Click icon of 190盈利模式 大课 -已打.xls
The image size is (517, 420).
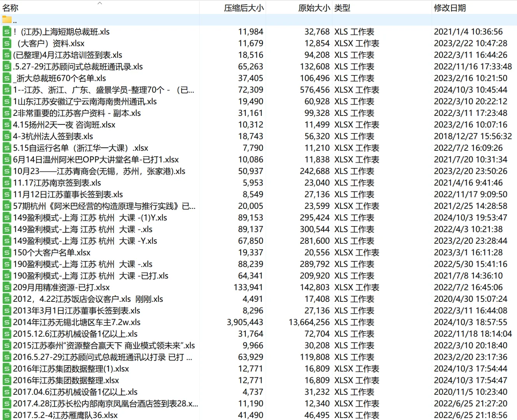click(7, 276)
